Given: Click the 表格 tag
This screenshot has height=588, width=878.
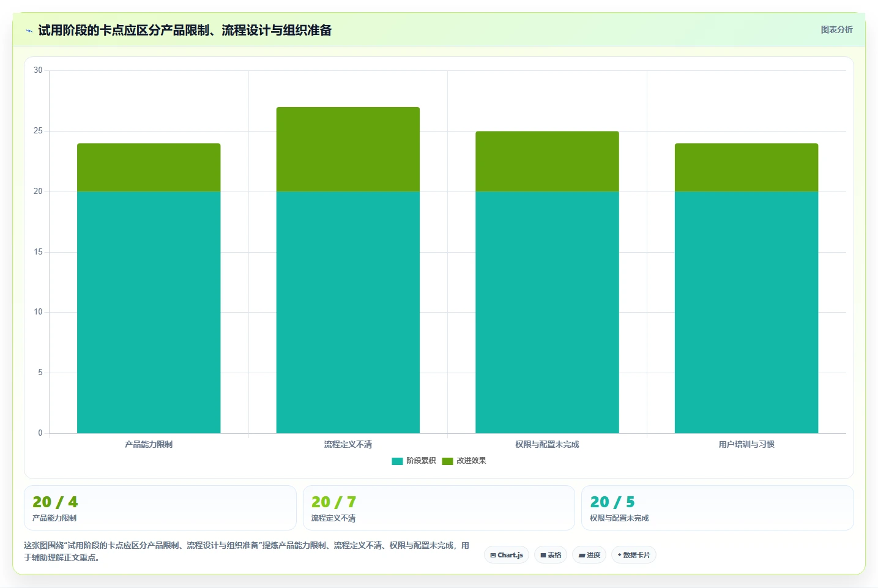Looking at the screenshot, I should [x=551, y=555].
